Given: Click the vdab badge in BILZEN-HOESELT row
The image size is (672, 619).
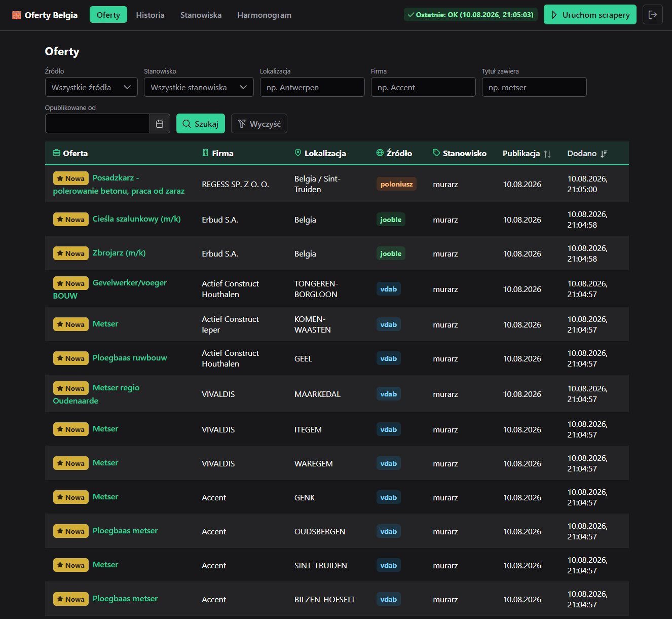Looking at the screenshot, I should tap(389, 599).
